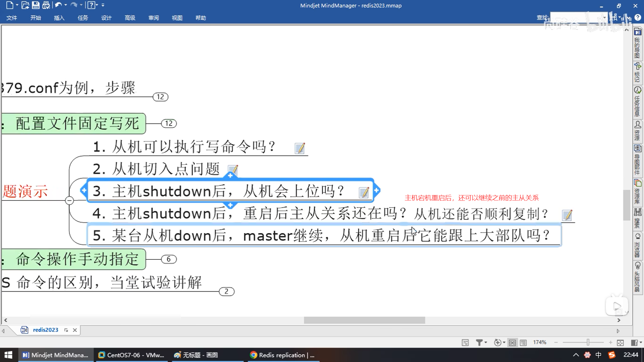Click the print preview icon
Screen dimensions: 644x362
[x=46, y=5]
